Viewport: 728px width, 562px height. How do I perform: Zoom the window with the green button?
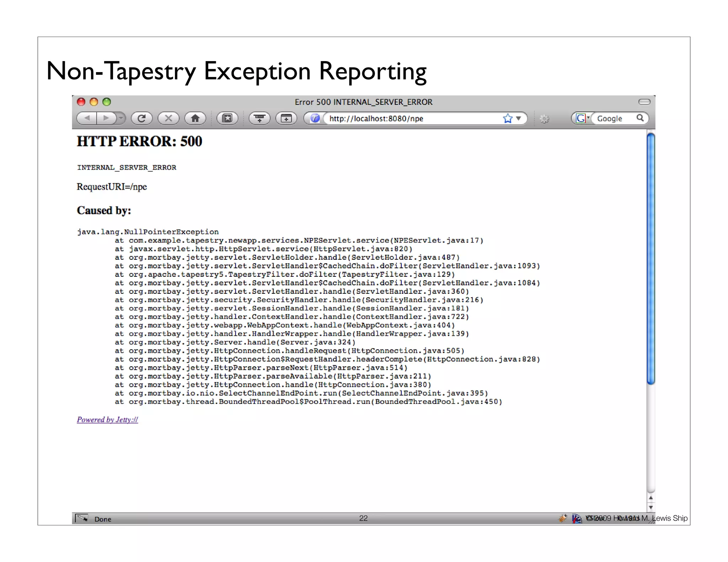(x=107, y=102)
